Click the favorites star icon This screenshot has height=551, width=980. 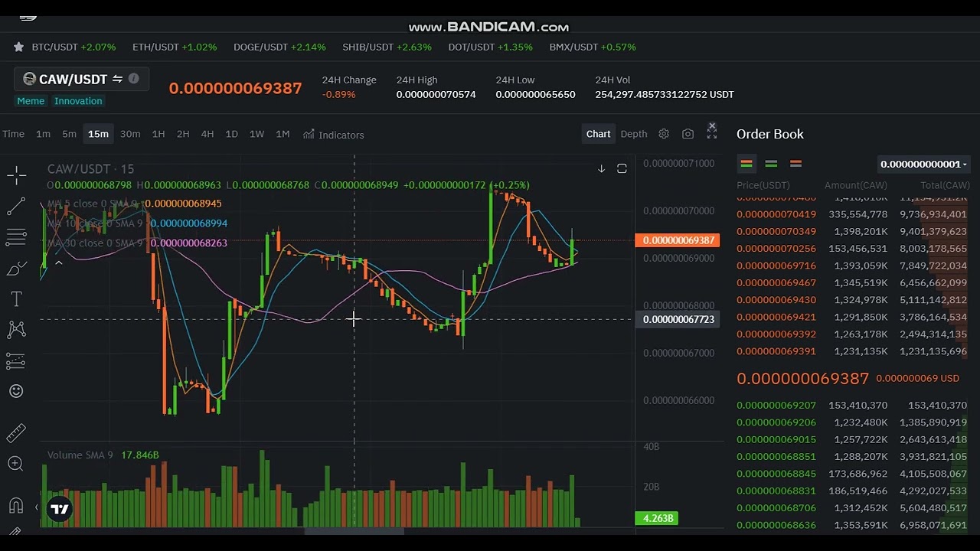pyautogui.click(x=18, y=47)
